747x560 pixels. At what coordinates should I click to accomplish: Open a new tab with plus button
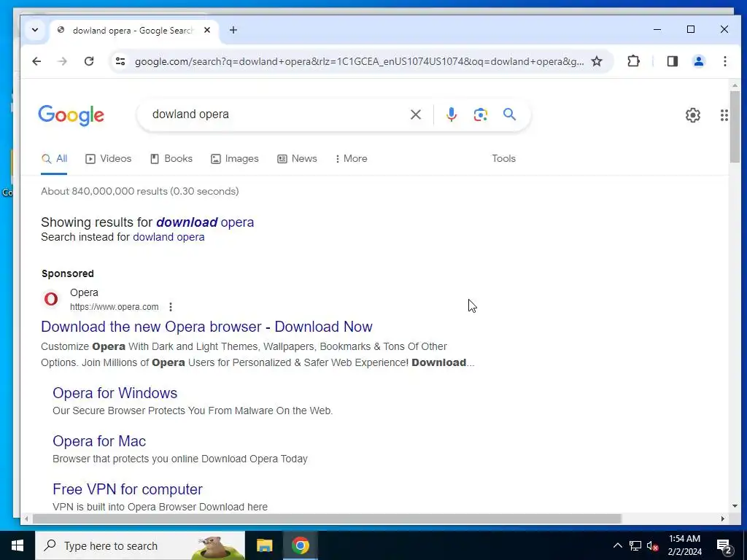pos(233,30)
